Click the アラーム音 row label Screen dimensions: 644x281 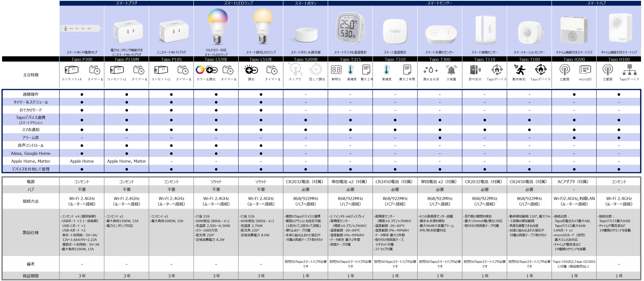click(30, 138)
